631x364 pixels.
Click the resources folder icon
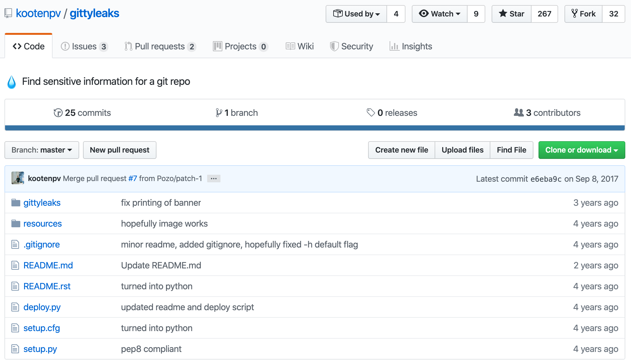(x=16, y=223)
